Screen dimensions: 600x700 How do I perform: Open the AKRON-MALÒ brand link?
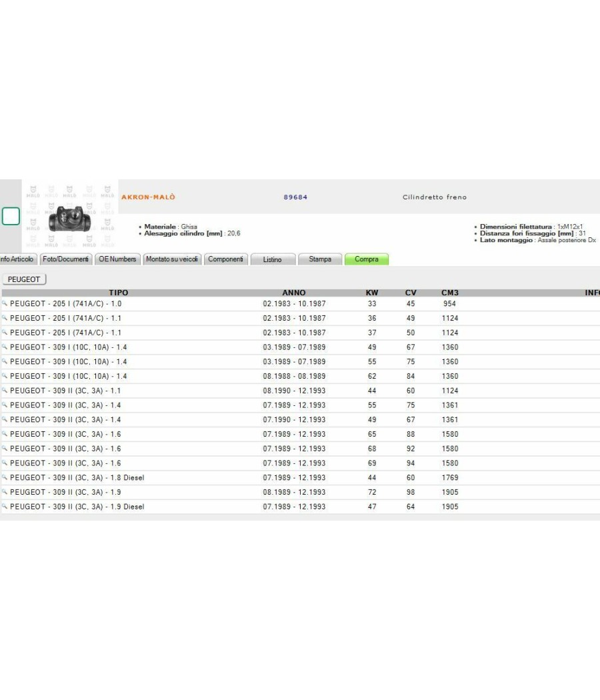148,197
